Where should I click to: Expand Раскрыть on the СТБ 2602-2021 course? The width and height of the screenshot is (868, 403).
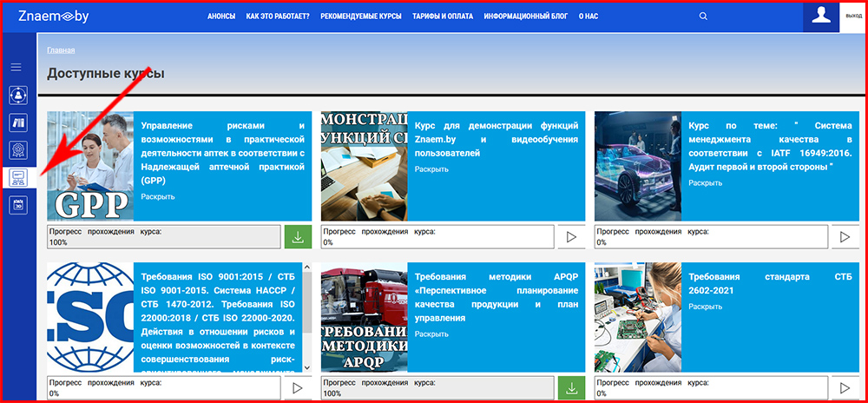(705, 306)
